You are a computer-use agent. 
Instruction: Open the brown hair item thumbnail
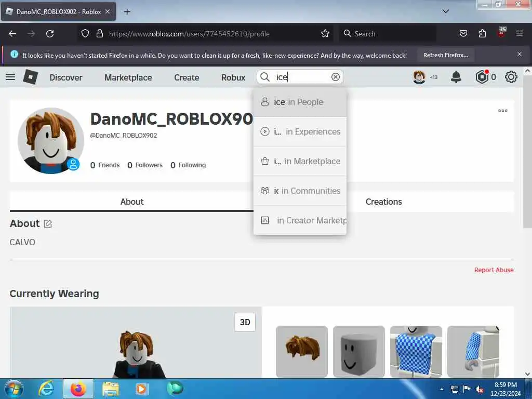[302, 351]
